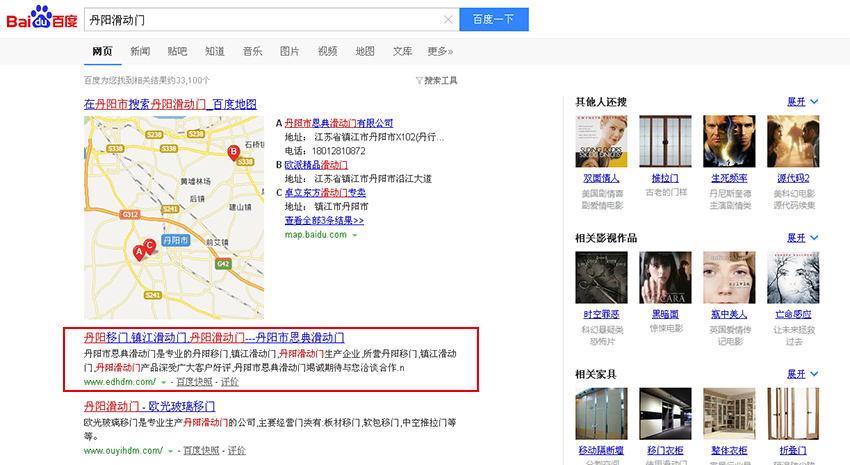Open result 丹阳移门,镇江滑动门...恩典滑动门

(x=214, y=338)
